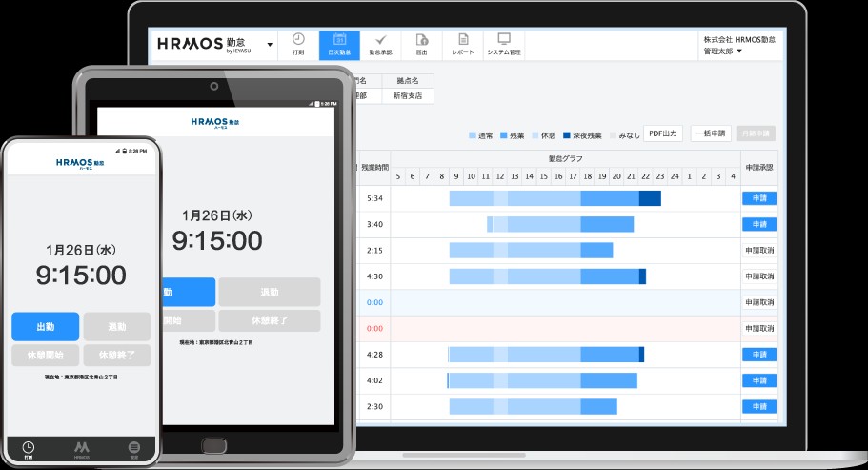
Task: Click 申請 for the 5:34 overtime row
Action: (758, 198)
